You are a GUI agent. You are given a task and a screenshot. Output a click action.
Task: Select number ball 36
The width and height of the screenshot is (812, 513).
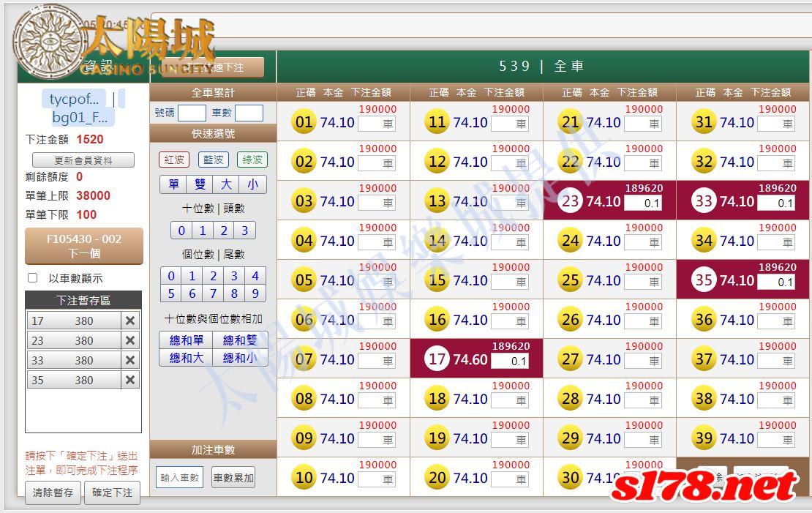[704, 319]
